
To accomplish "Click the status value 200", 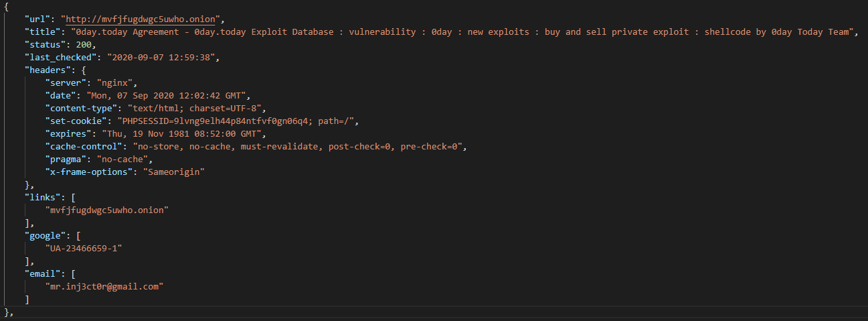I will [84, 44].
